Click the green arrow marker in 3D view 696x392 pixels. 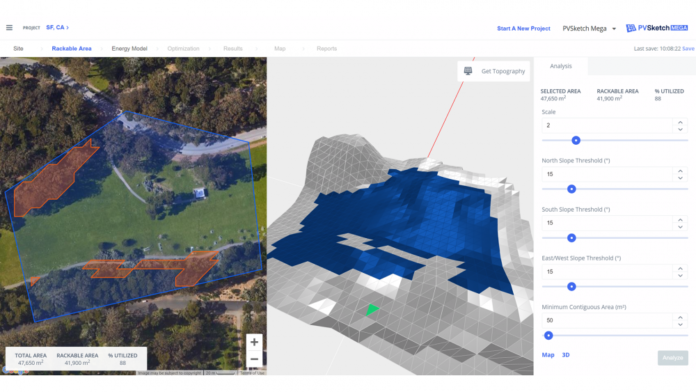point(372,309)
